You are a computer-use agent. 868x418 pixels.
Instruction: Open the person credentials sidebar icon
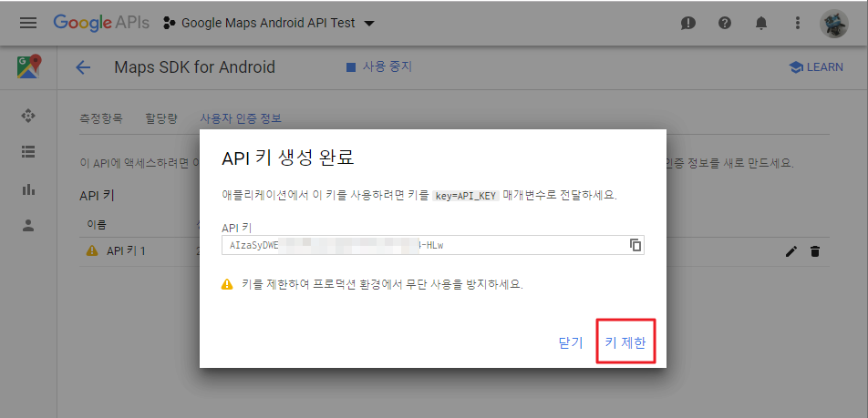[x=28, y=225]
